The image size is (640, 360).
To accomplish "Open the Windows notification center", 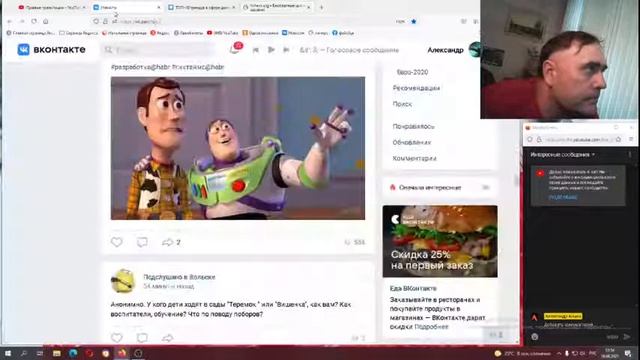I will [x=628, y=353].
